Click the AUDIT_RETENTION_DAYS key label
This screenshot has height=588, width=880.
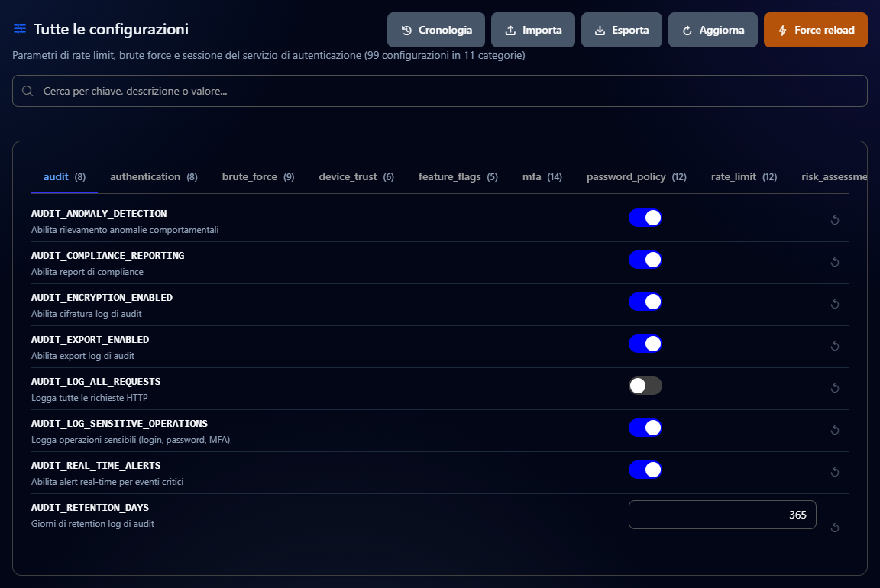coord(90,508)
